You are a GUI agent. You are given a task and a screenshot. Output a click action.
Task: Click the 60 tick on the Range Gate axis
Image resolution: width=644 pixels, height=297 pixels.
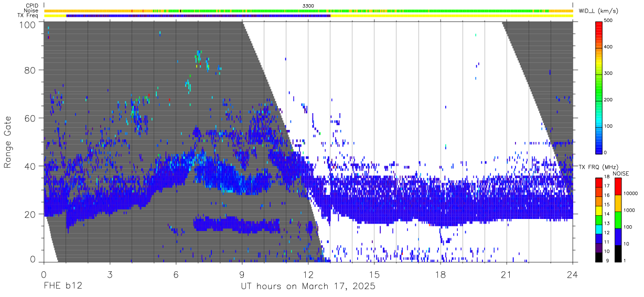(31, 118)
